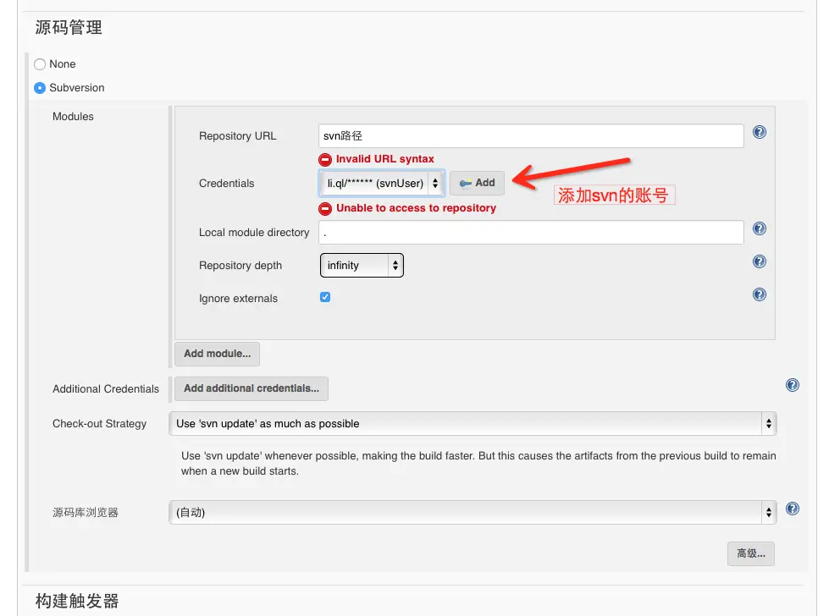Open the 源码库浏览器 (自动) dropdown
This screenshot has height=616, width=840.
(472, 512)
